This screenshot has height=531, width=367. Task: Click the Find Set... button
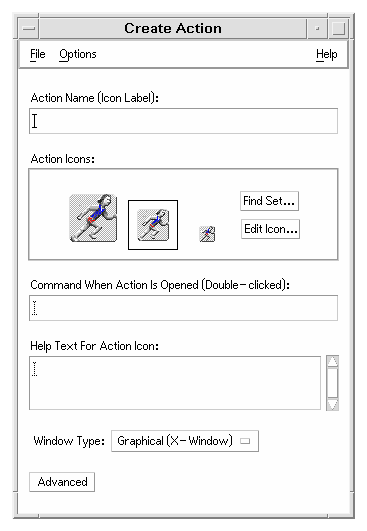click(x=269, y=201)
